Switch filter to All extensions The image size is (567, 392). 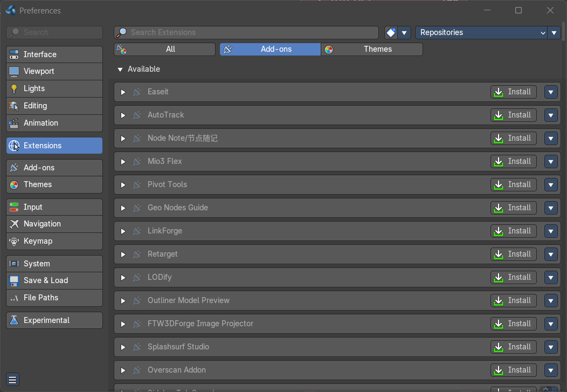pyautogui.click(x=164, y=49)
